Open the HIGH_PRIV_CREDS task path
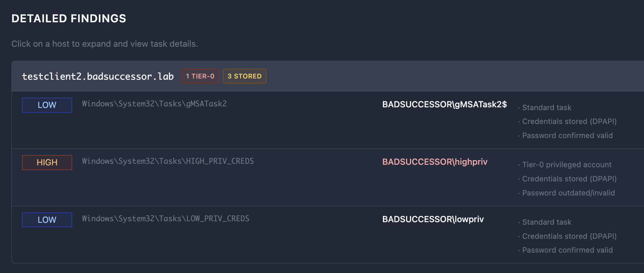The height and width of the screenshot is (273, 644). tap(168, 161)
